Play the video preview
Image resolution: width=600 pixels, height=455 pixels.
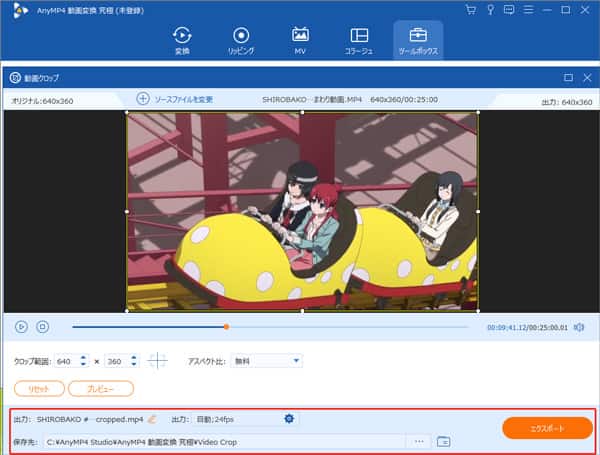coord(21,327)
